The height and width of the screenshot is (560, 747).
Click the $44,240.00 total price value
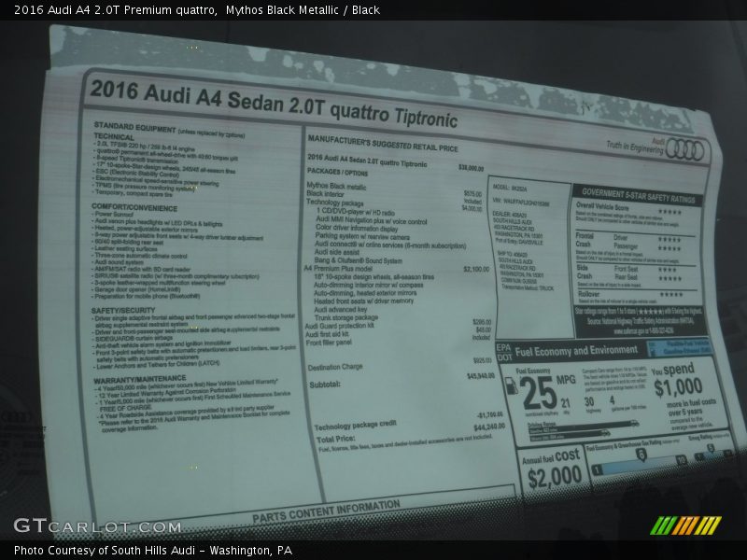[489, 427]
